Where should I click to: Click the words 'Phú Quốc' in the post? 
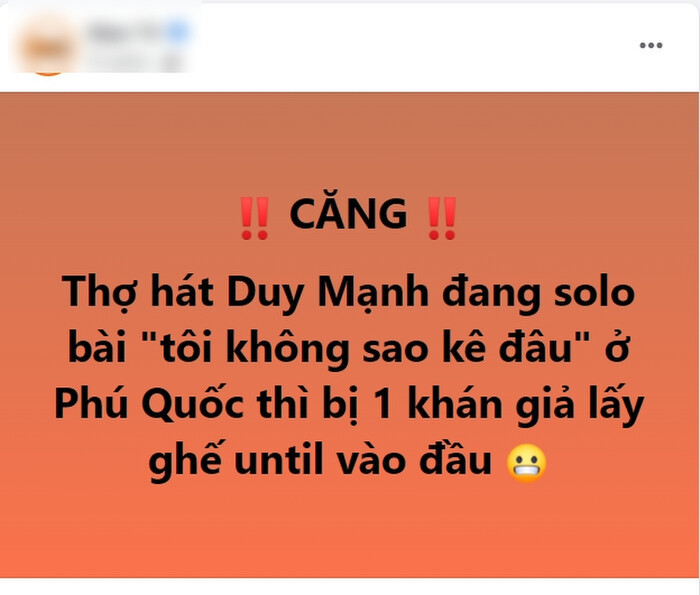click(149, 404)
